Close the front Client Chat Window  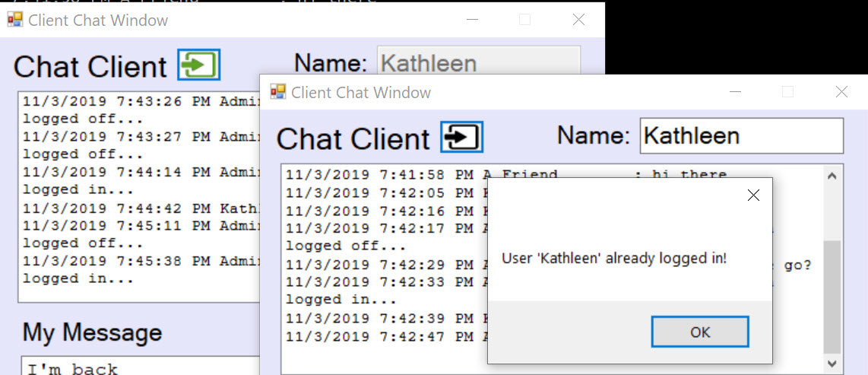coord(841,92)
